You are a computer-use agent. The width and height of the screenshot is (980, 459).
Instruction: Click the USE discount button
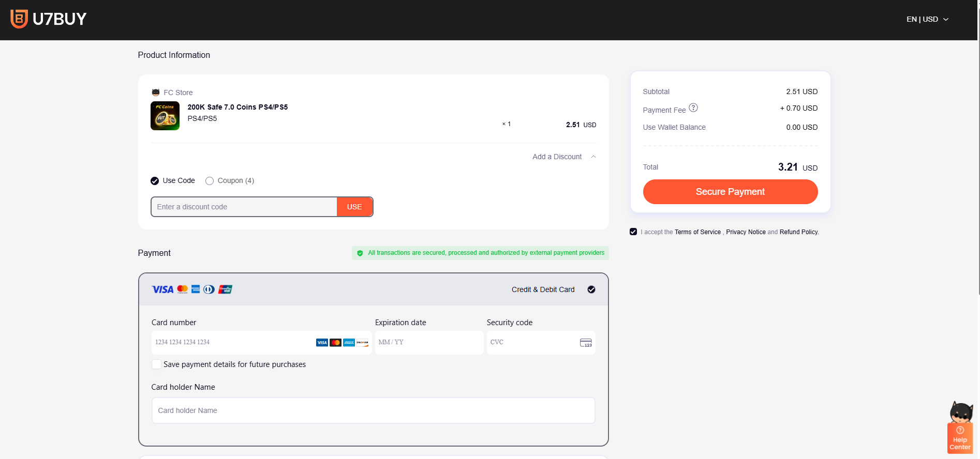pyautogui.click(x=354, y=207)
